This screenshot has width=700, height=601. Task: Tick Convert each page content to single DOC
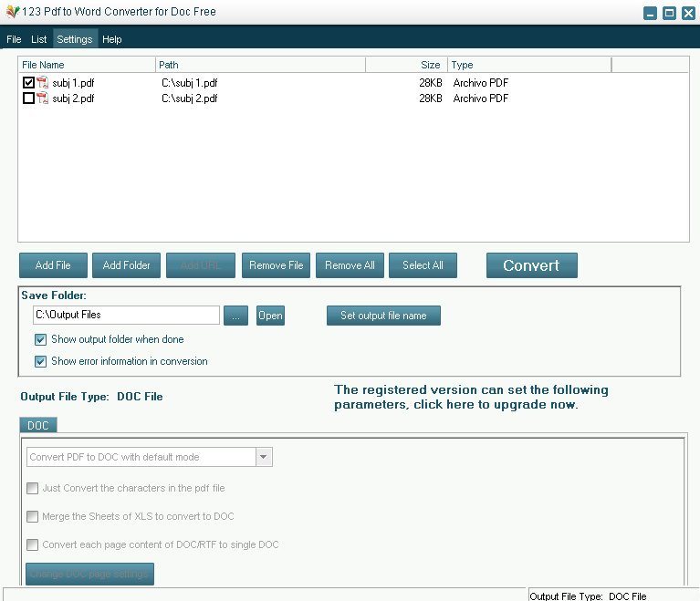tap(32, 544)
